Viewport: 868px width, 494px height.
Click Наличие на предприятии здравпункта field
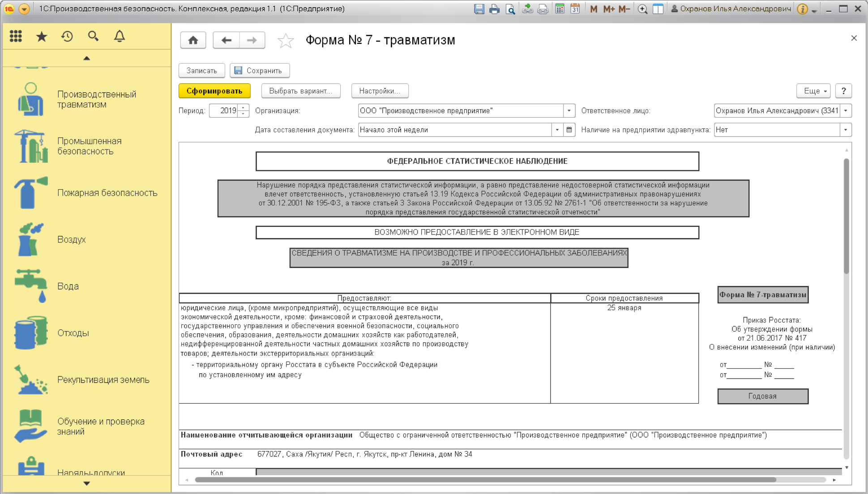[x=777, y=130]
